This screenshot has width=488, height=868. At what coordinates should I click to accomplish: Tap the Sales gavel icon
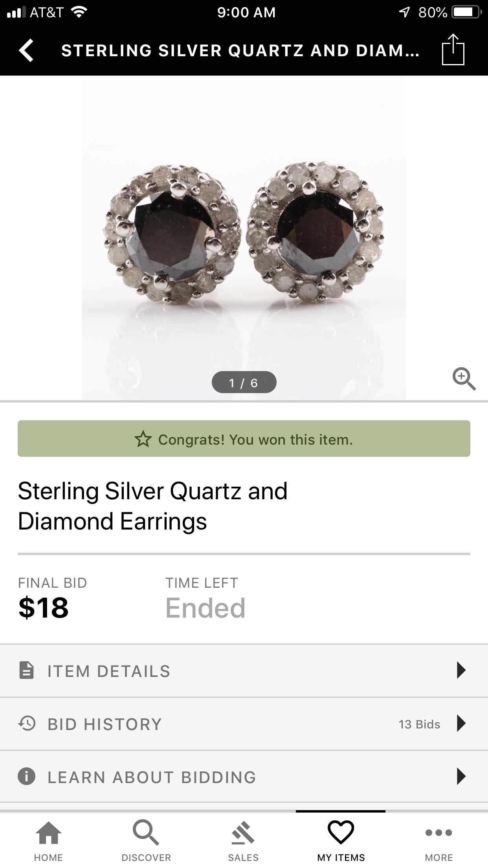[243, 833]
